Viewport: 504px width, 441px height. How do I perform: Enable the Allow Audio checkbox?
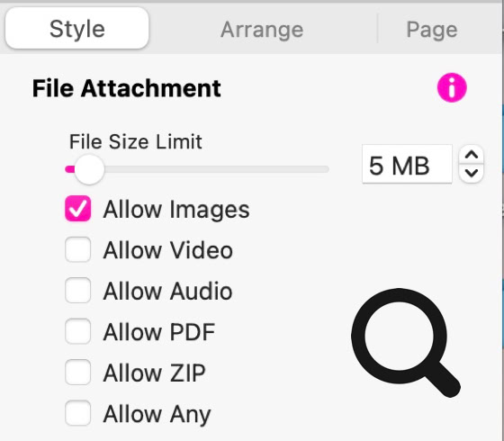pyautogui.click(x=77, y=290)
